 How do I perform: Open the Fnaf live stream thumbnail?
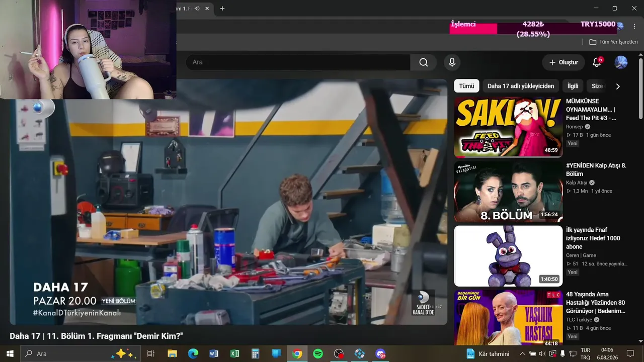pyautogui.click(x=508, y=256)
